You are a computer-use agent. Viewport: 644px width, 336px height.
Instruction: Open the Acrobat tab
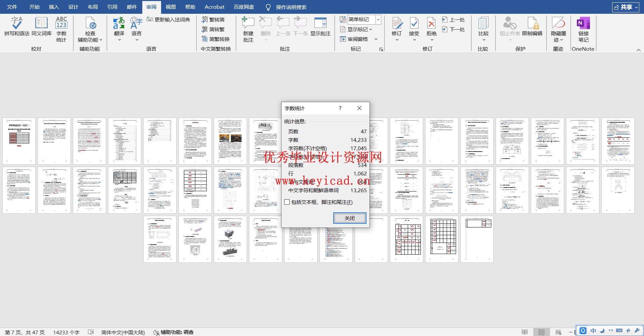coord(214,7)
